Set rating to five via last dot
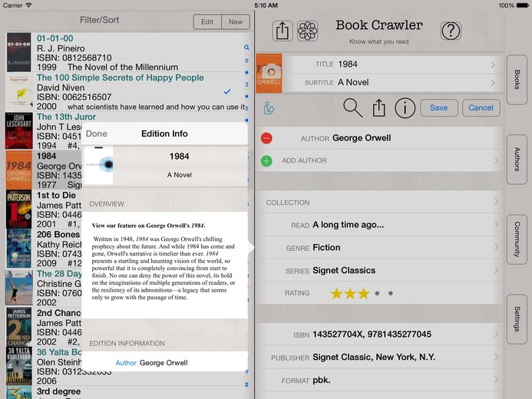The width and height of the screenshot is (532, 399). click(391, 293)
